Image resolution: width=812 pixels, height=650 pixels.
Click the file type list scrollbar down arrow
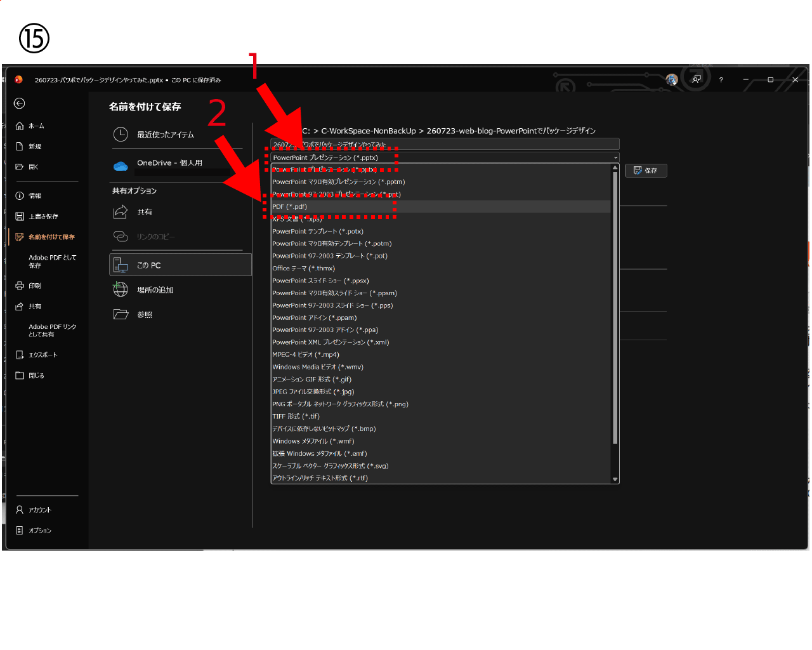pos(615,479)
